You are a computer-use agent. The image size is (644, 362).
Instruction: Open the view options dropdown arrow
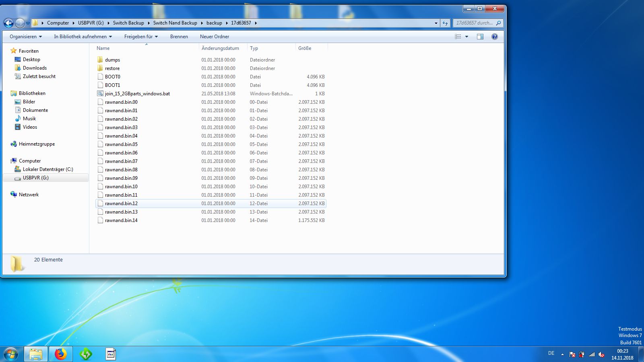tap(467, 37)
